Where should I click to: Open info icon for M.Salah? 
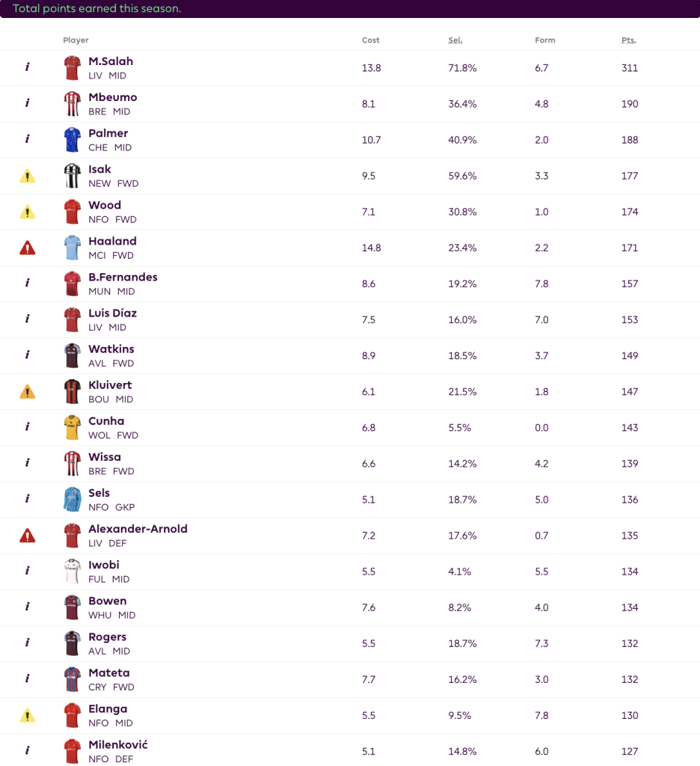(28, 67)
